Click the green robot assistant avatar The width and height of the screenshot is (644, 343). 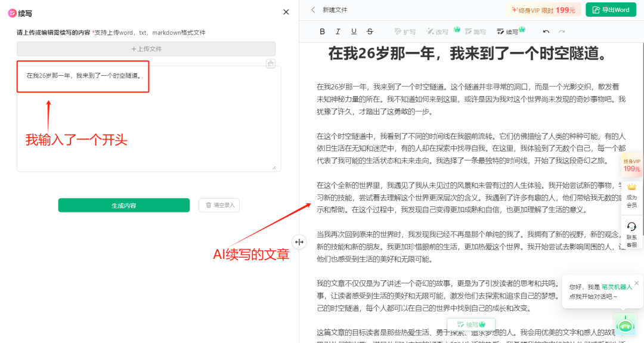(625, 325)
